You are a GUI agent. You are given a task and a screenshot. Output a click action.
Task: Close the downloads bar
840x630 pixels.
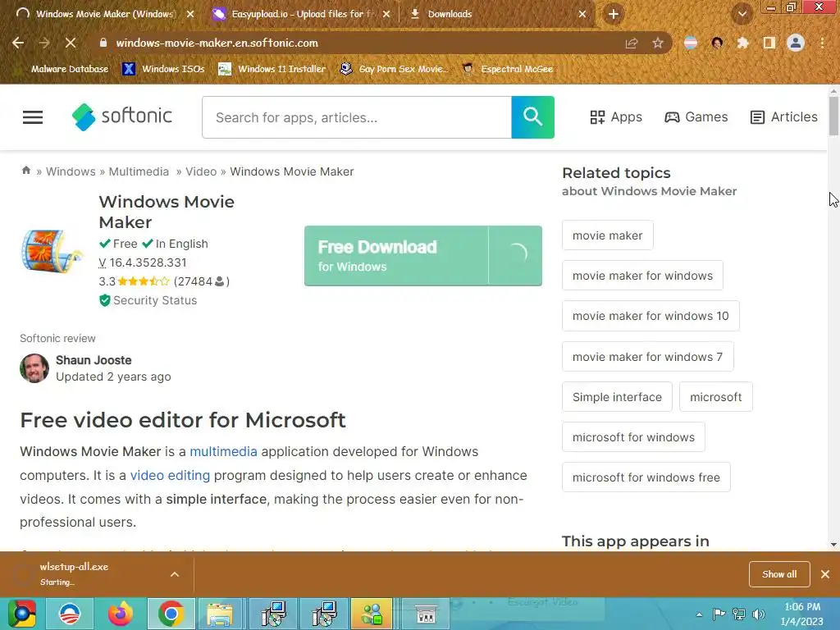[825, 574]
